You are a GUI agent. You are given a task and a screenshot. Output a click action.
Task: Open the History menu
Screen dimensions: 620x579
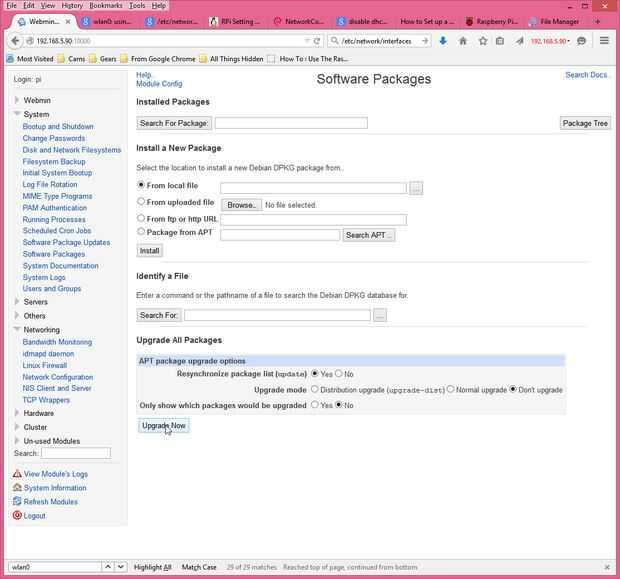click(x=72, y=6)
